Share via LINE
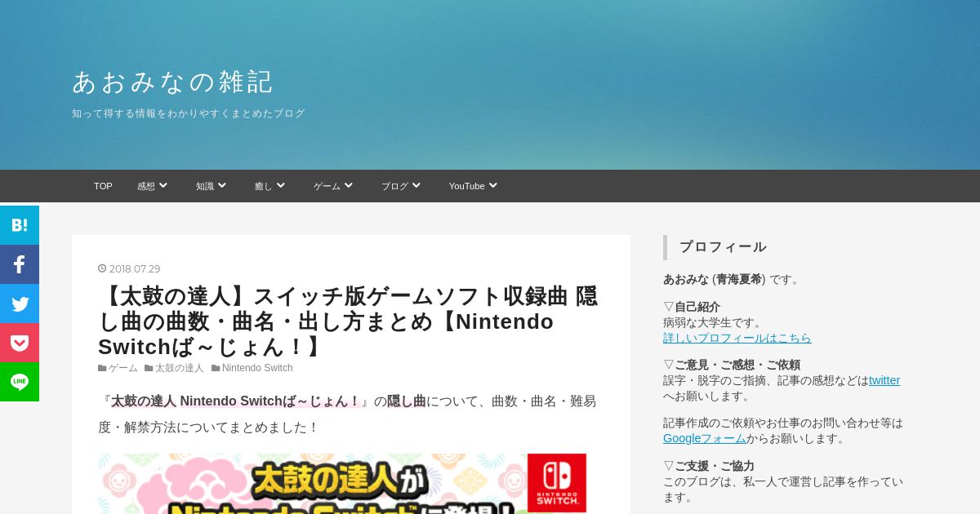This screenshot has width=980, height=514. coord(20,382)
